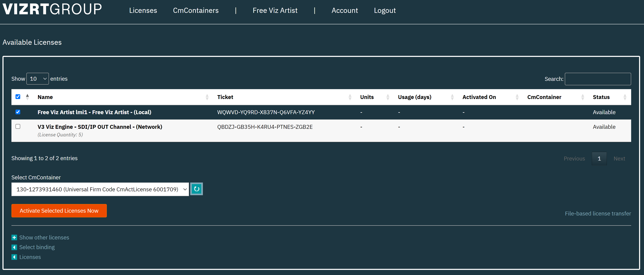The width and height of the screenshot is (644, 275).
Task: Click the bottom Licenses back arrow icon
Action: point(14,257)
